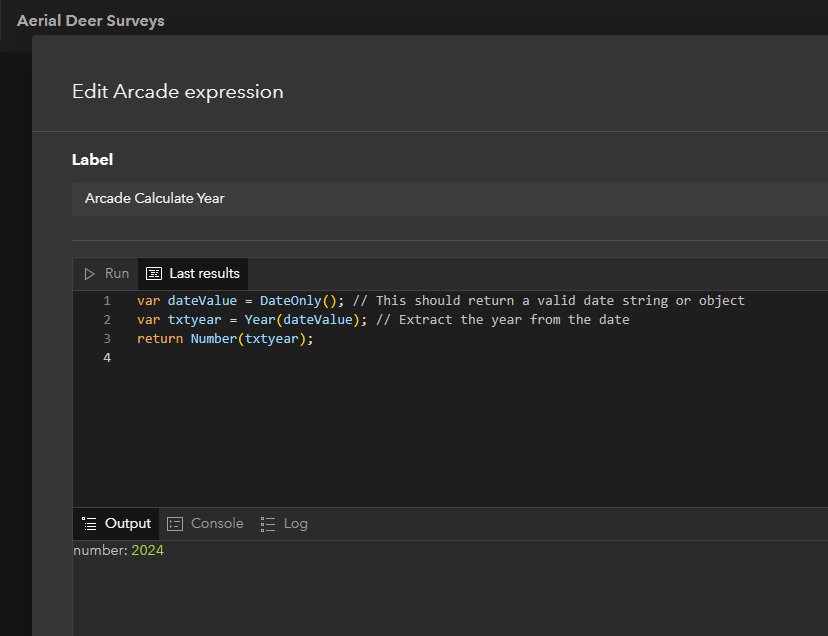Click the Run button
828x636 pixels.
(x=105, y=272)
